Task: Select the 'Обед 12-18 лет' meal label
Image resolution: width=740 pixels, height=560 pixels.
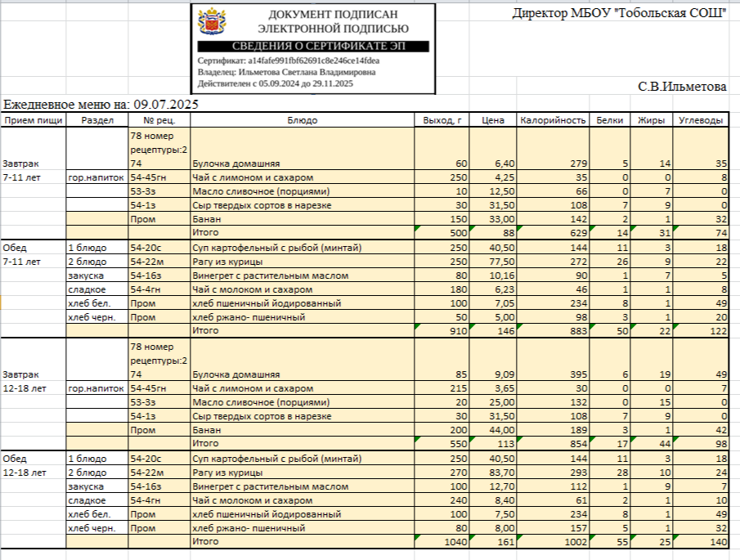Action: coord(25,466)
